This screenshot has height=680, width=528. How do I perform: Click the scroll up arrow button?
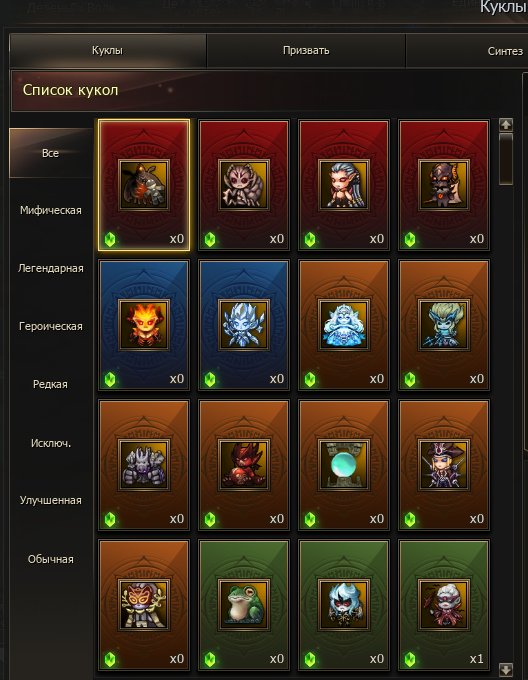point(506,125)
